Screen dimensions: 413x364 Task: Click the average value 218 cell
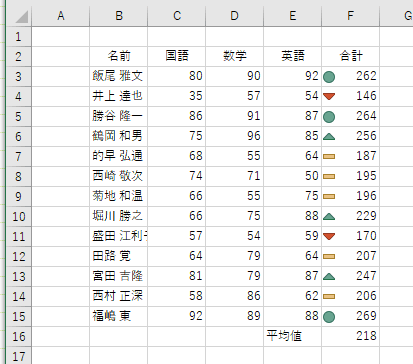[351, 336]
